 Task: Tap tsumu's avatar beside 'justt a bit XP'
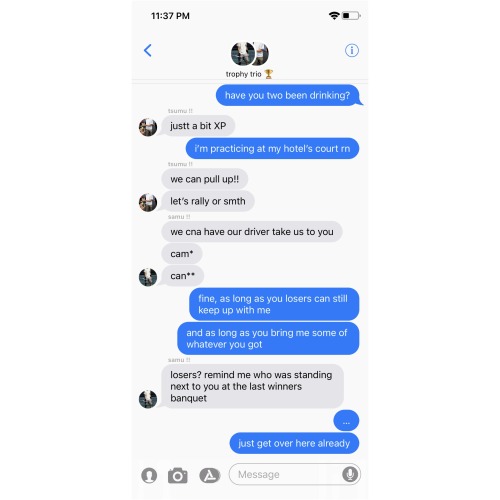click(x=148, y=127)
